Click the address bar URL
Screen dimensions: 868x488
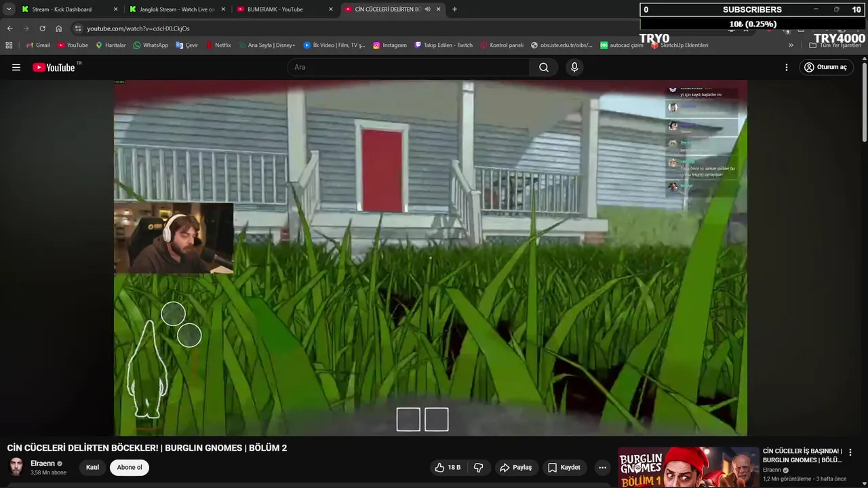pos(138,28)
